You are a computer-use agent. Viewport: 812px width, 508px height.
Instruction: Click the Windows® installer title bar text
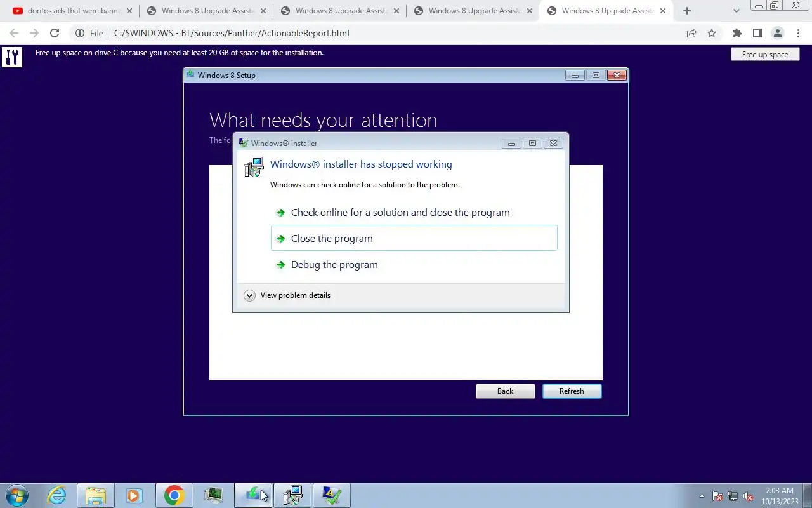point(284,144)
